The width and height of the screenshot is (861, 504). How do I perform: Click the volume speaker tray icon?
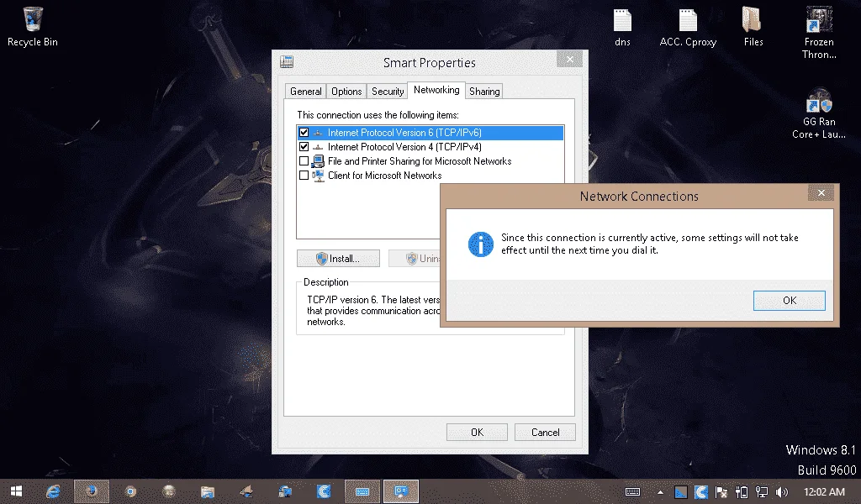(781, 492)
